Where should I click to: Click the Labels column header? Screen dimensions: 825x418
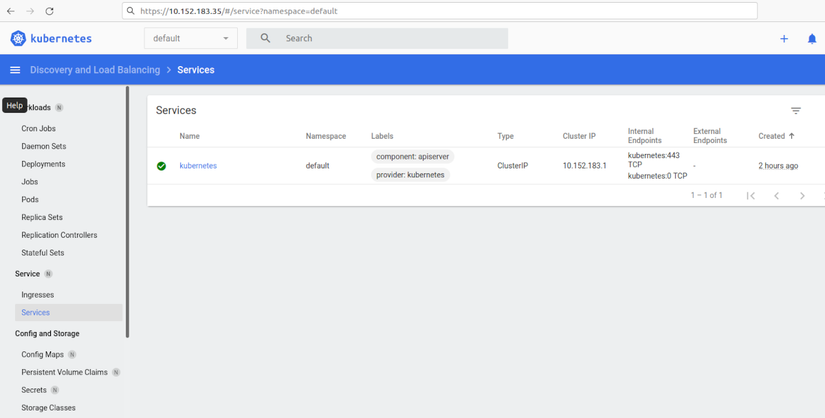382,136
